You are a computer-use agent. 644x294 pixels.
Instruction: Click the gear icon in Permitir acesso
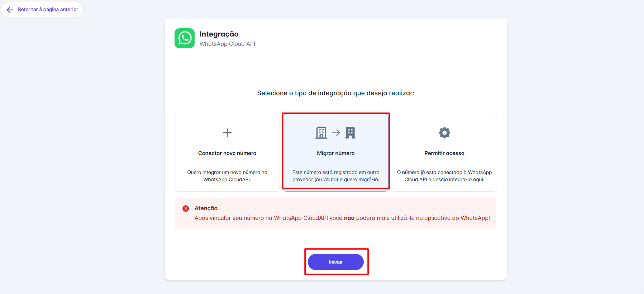pos(444,133)
